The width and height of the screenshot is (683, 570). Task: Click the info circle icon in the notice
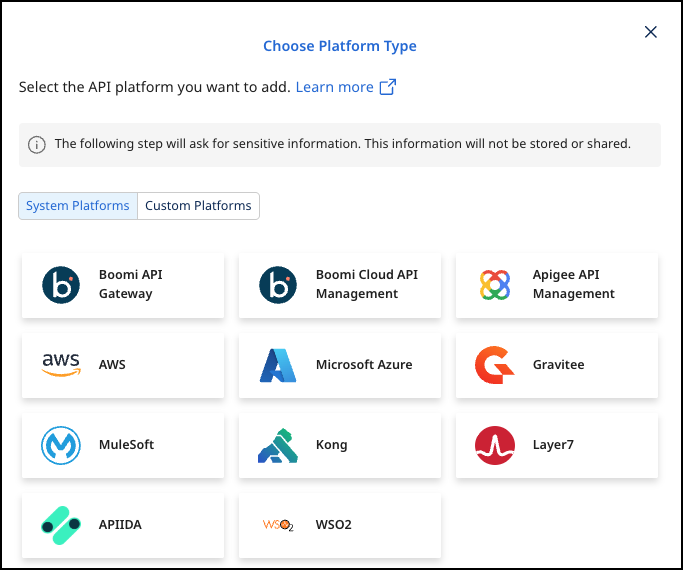click(37, 145)
